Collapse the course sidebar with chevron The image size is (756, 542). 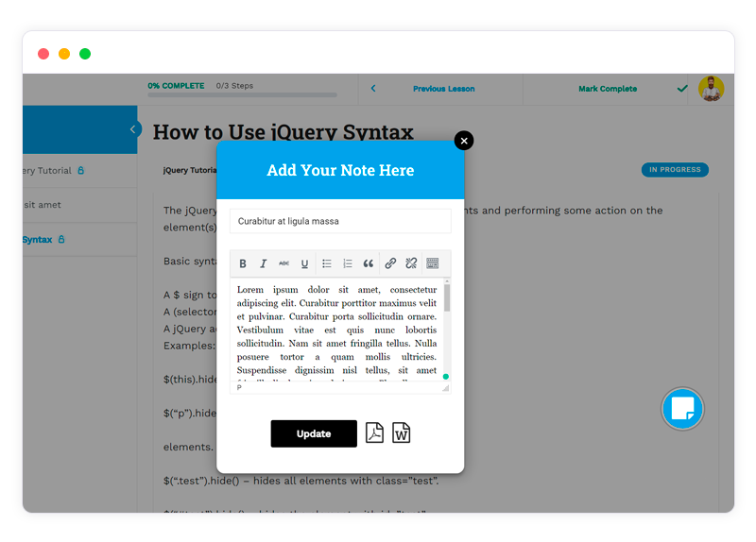133,129
